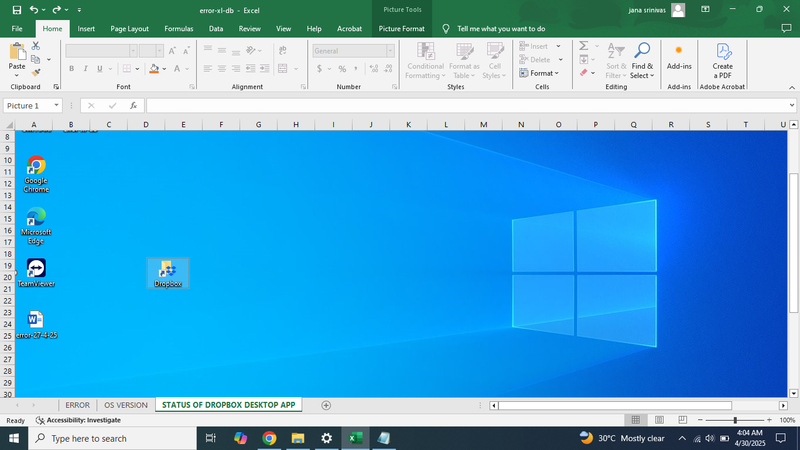
Task: Click Tell me what you want to do
Action: (500, 29)
